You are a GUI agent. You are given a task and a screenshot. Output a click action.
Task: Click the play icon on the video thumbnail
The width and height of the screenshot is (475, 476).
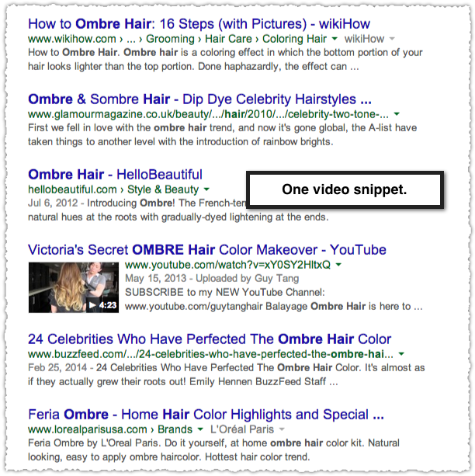pos(92,305)
